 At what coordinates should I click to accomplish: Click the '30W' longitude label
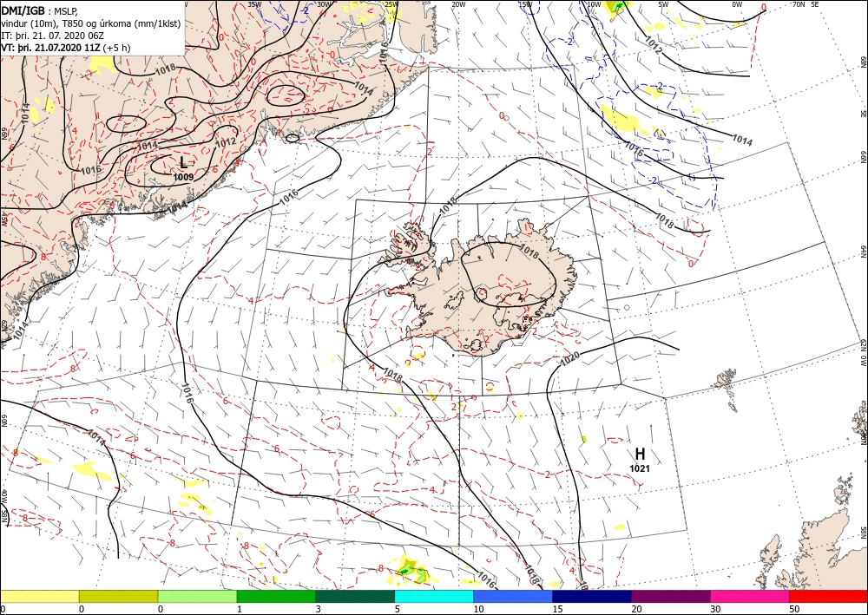[x=325, y=4]
